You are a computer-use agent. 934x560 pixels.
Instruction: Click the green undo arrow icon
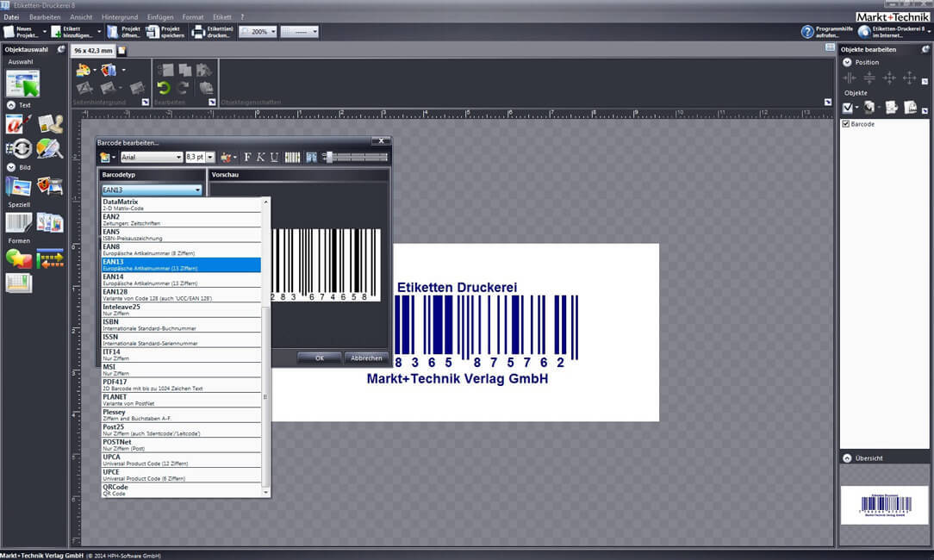tap(163, 88)
